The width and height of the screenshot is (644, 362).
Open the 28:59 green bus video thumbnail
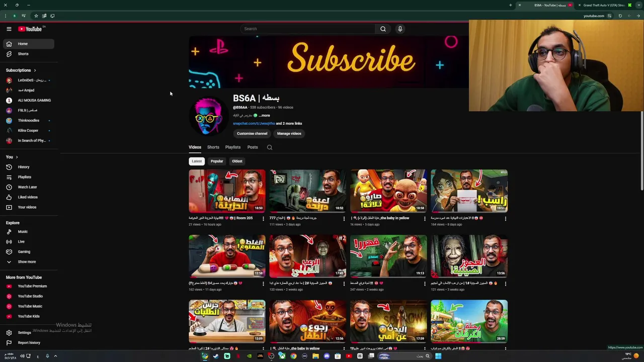point(469,321)
